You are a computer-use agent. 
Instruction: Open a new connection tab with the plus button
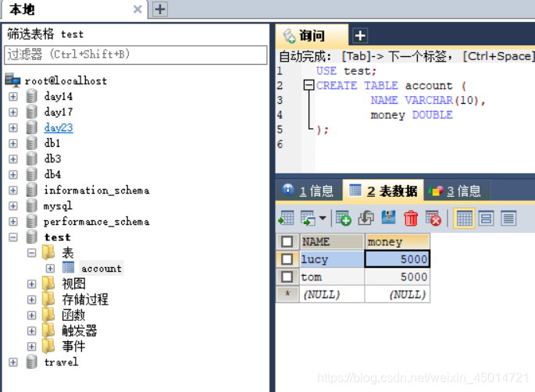coord(159,9)
